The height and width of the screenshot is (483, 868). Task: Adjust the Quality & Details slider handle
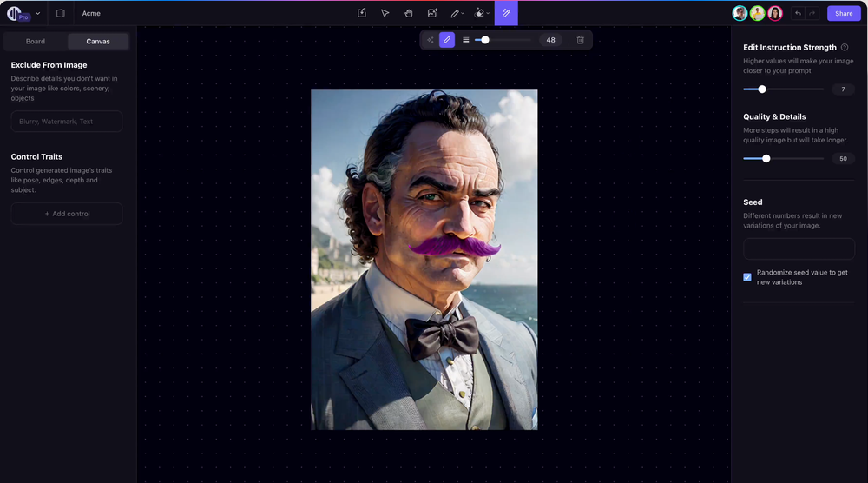point(766,158)
